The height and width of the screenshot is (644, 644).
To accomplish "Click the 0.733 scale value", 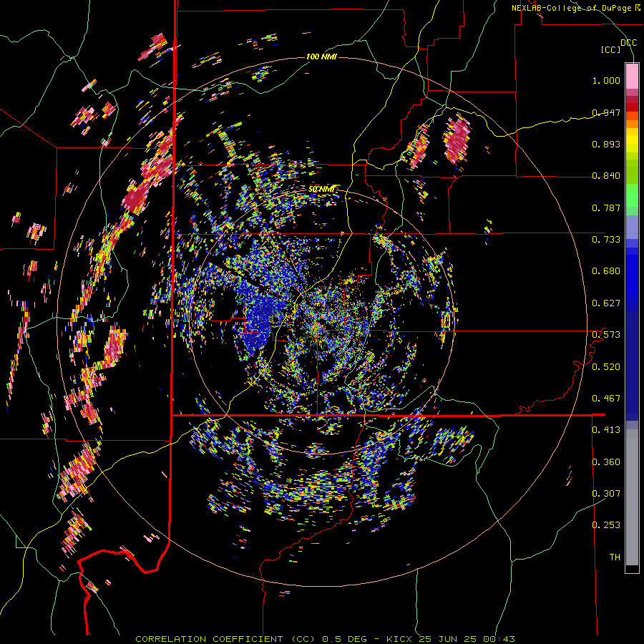I will [606, 240].
